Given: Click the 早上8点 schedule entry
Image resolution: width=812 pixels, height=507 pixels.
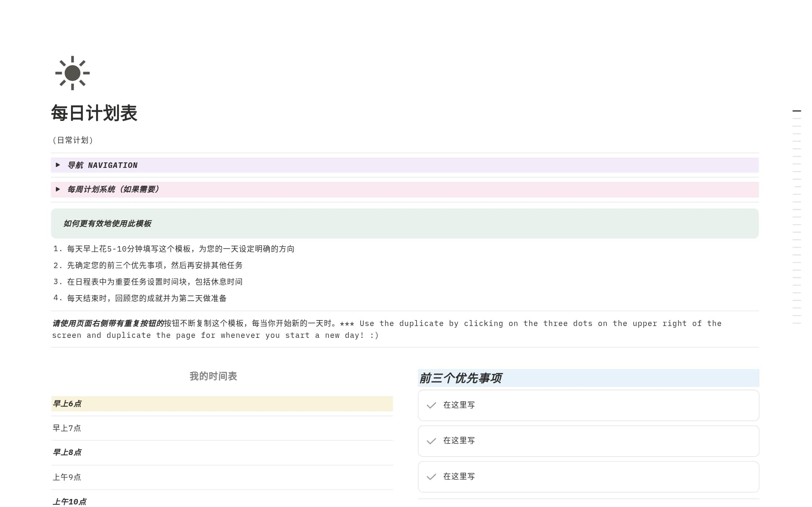Looking at the screenshot, I should [68, 452].
